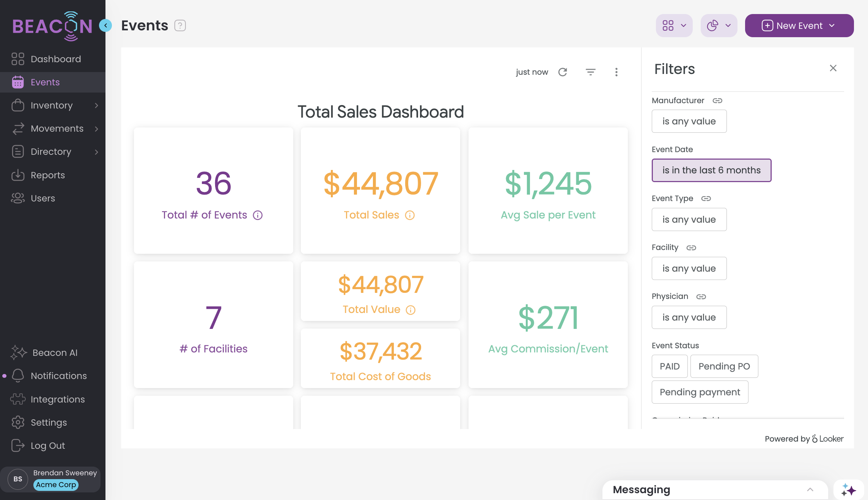Open Reports in the sidebar
This screenshot has height=500, width=868.
pos(48,175)
